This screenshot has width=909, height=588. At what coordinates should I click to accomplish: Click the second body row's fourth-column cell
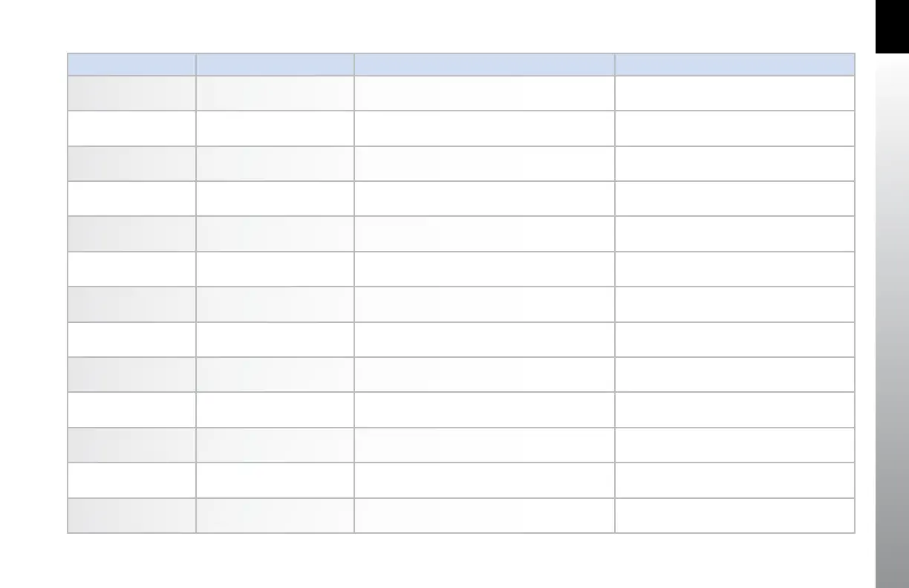pos(734,128)
